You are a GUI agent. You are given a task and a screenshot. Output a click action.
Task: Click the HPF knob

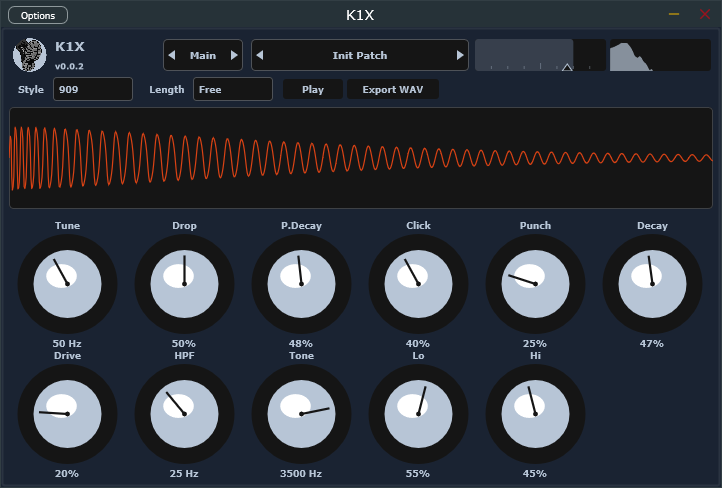(184, 414)
